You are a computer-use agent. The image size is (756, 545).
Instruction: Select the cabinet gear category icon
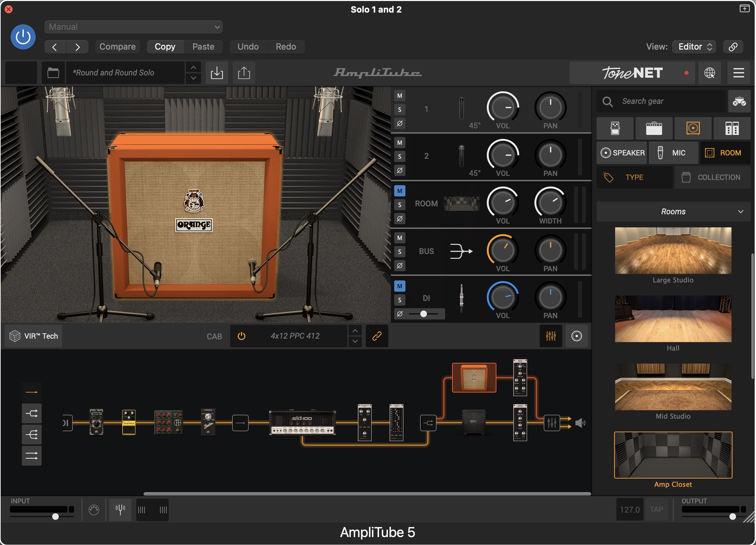coord(693,128)
